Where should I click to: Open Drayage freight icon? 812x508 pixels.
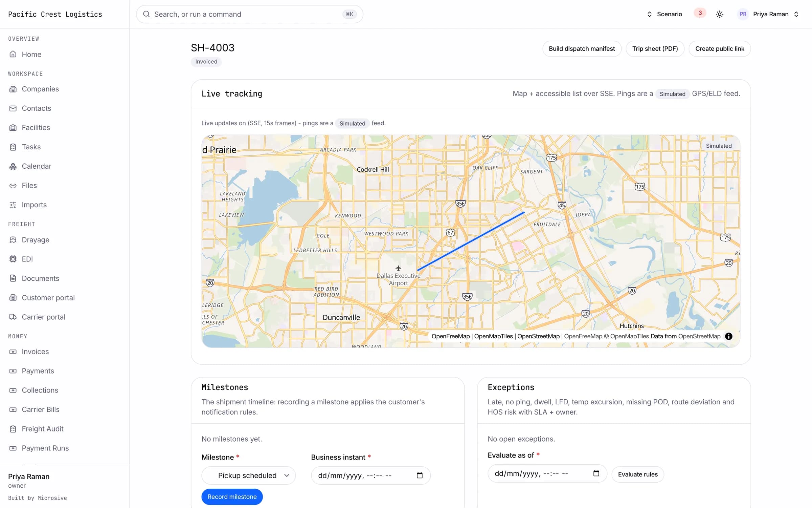click(x=13, y=240)
